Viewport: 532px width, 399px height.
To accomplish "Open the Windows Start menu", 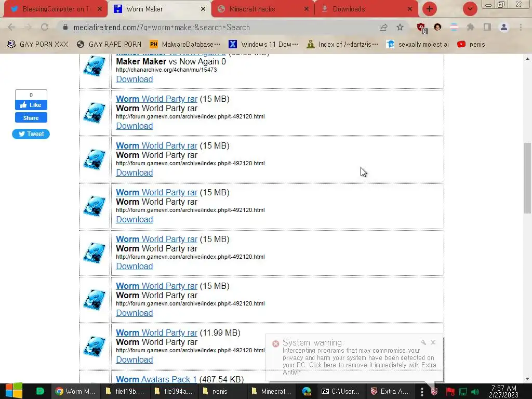I will pos(14,391).
